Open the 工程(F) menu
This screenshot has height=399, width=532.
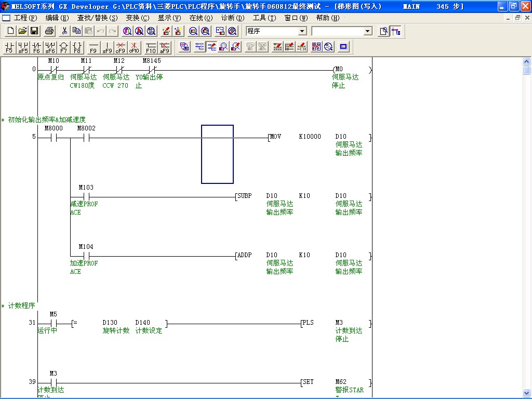coord(25,18)
